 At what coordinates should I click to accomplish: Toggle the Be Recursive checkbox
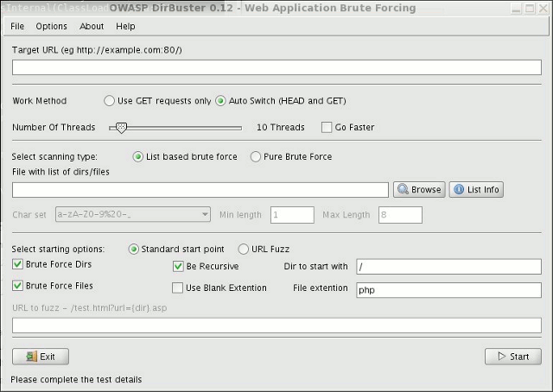(x=179, y=267)
